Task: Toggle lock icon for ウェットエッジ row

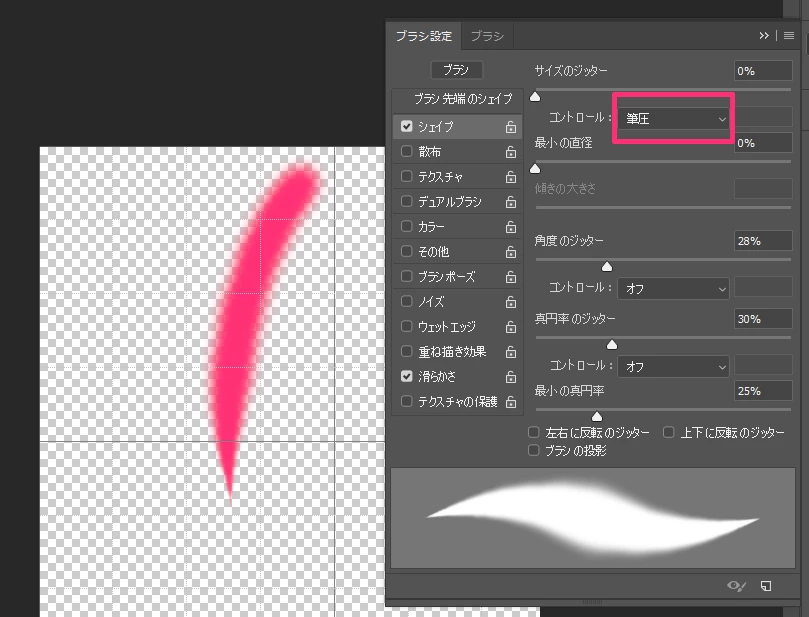Action: (x=510, y=327)
